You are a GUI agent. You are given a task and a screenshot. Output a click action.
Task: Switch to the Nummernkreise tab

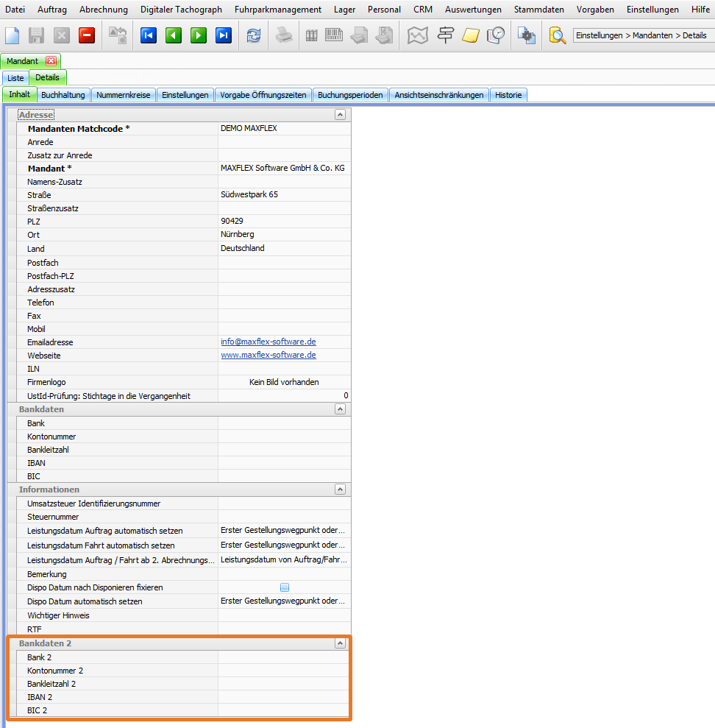pyautogui.click(x=124, y=95)
